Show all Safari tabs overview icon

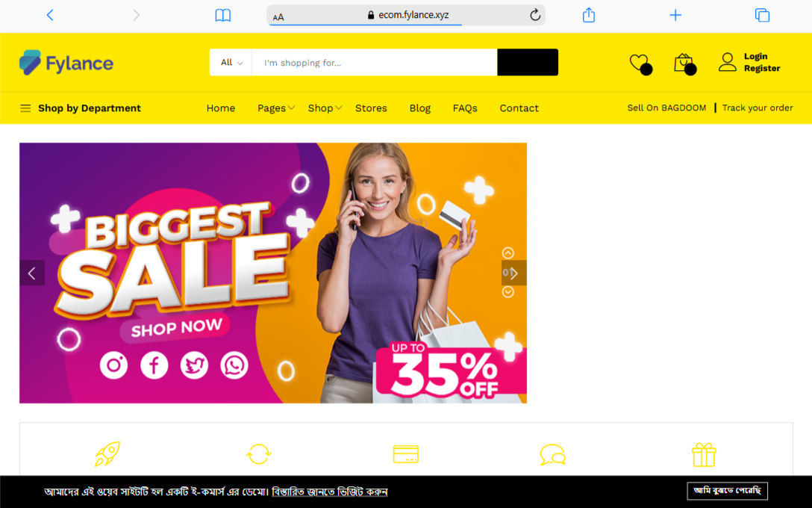[762, 15]
